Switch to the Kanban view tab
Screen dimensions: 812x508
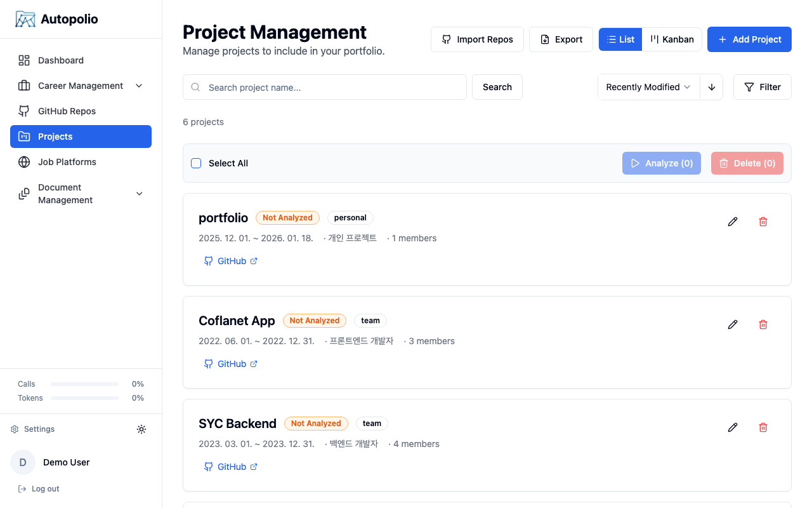672,39
